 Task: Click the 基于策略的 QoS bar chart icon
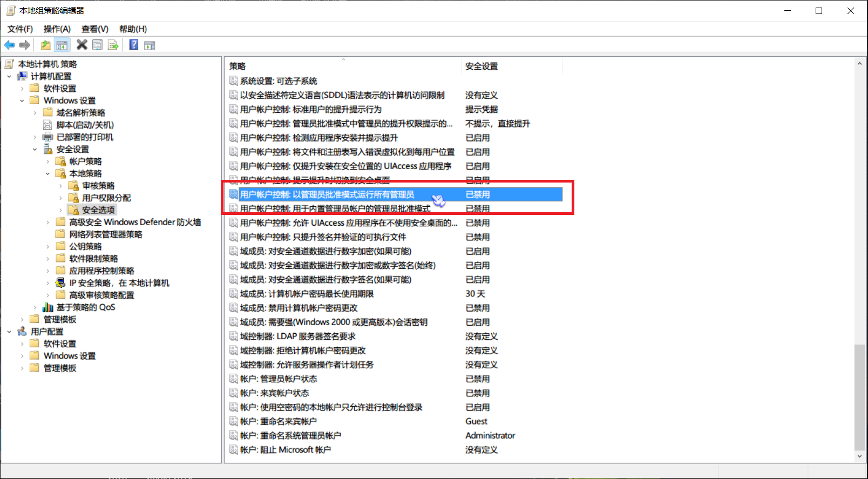pyautogui.click(x=48, y=307)
